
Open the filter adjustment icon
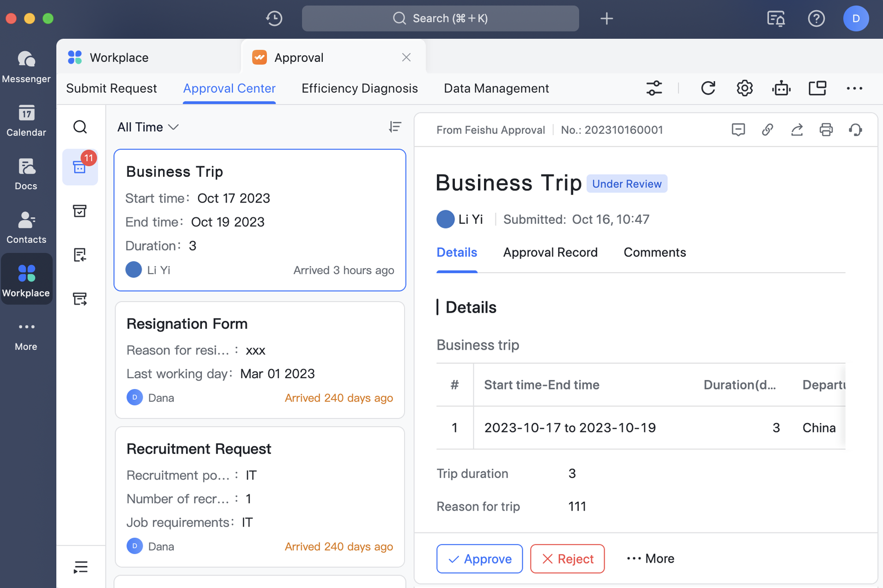654,88
